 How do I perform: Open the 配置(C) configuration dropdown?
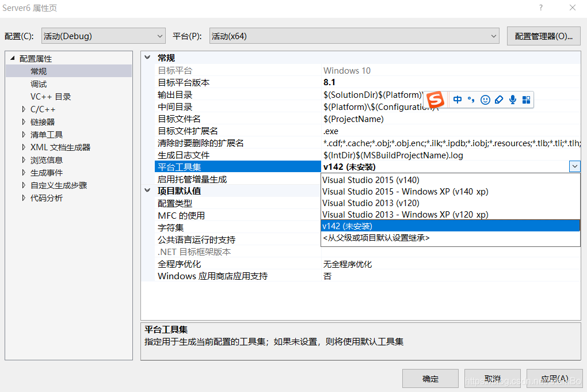point(104,36)
